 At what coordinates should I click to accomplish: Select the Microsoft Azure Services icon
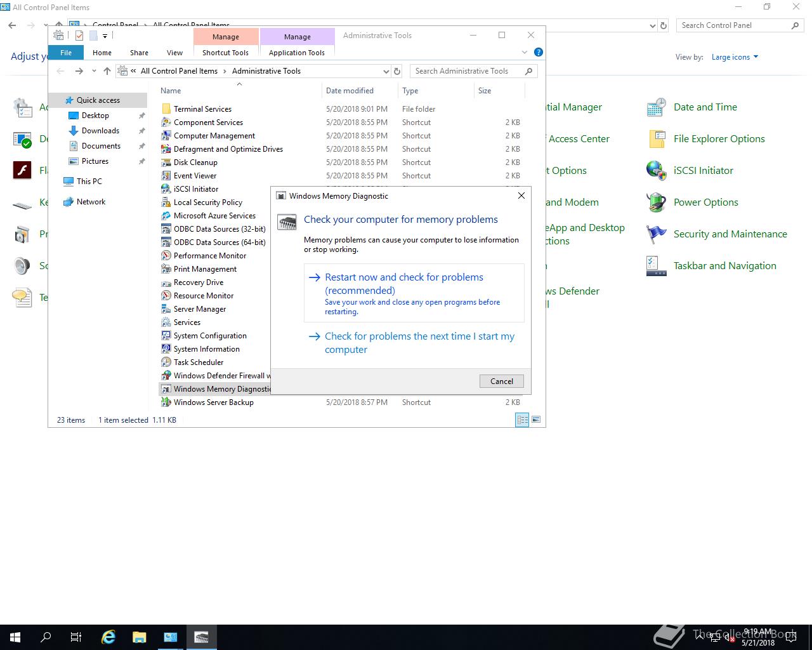(x=166, y=216)
